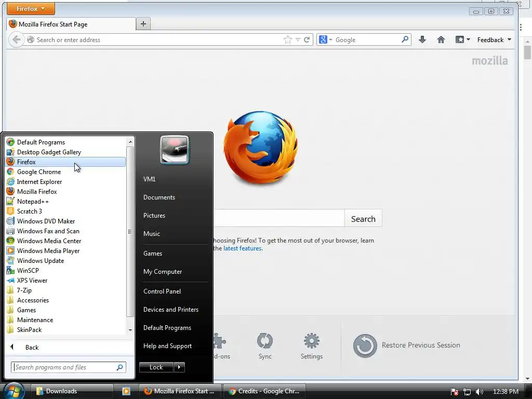Image resolution: width=532 pixels, height=399 pixels.
Task: Click the Start menu program list scrollbar
Action: (x=130, y=231)
